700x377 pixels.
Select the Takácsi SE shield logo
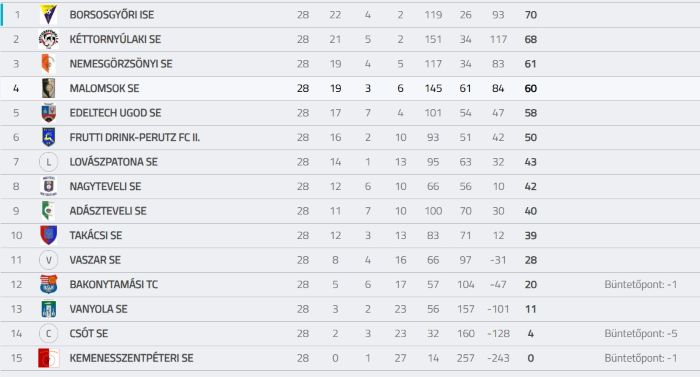48,235
